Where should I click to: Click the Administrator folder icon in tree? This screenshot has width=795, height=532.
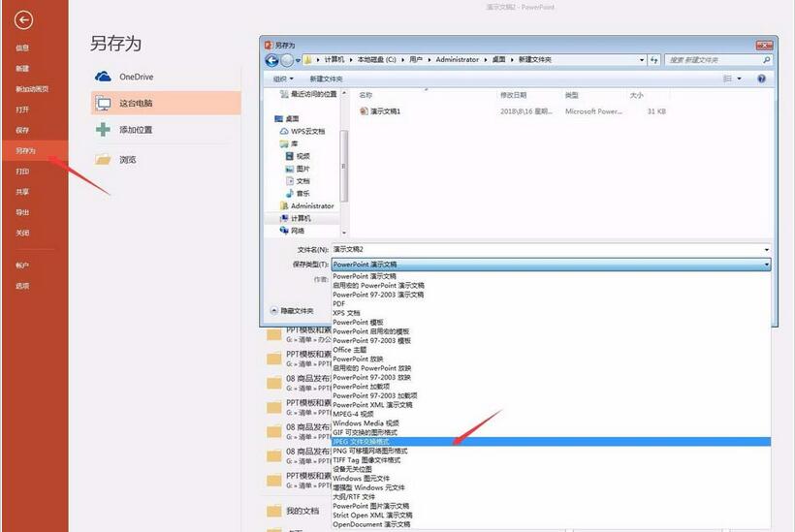[x=284, y=205]
